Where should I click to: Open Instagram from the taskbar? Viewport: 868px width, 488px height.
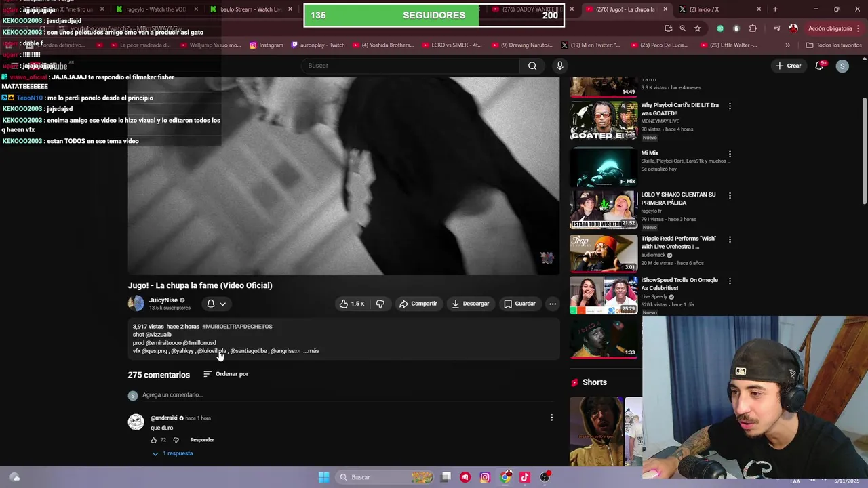(485, 477)
